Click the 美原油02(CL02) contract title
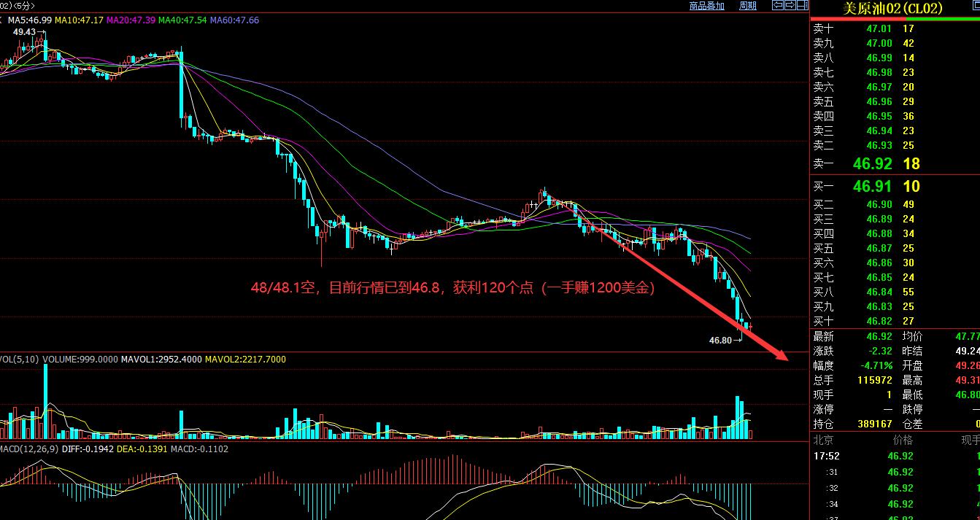The image size is (980, 520). (892, 9)
